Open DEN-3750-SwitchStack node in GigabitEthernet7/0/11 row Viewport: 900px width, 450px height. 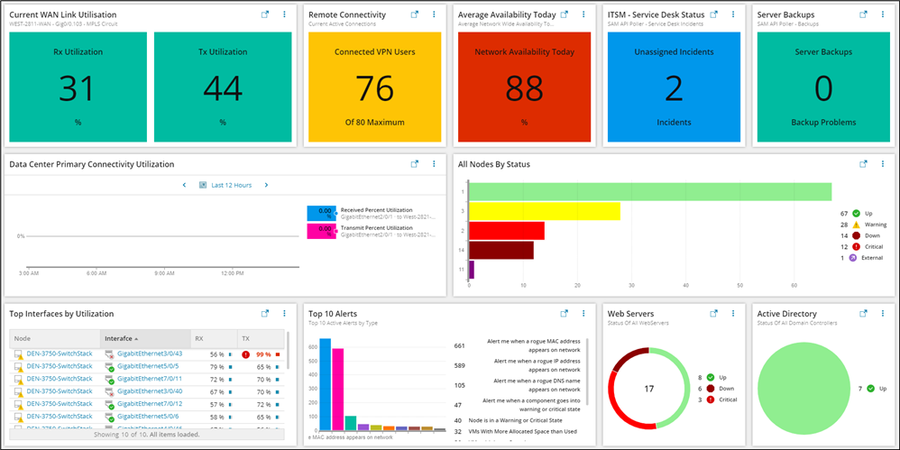59,379
